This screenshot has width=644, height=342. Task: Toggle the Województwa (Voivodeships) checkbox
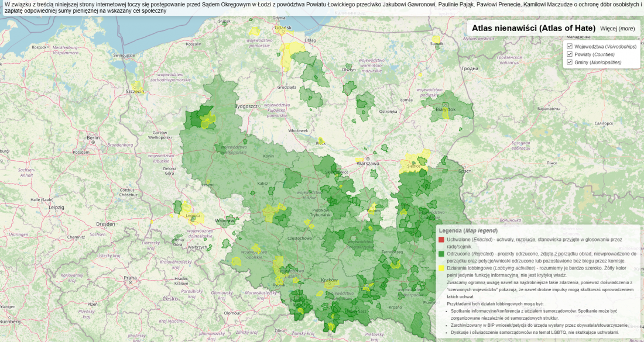pos(570,46)
